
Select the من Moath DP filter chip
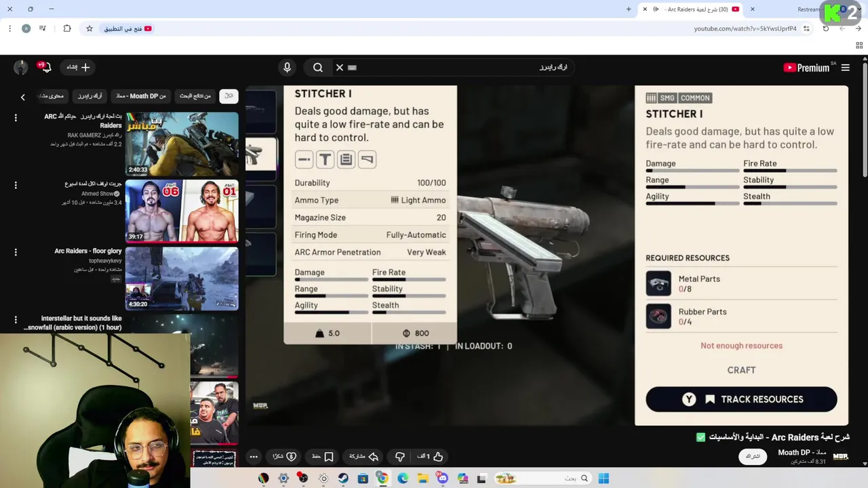141,96
